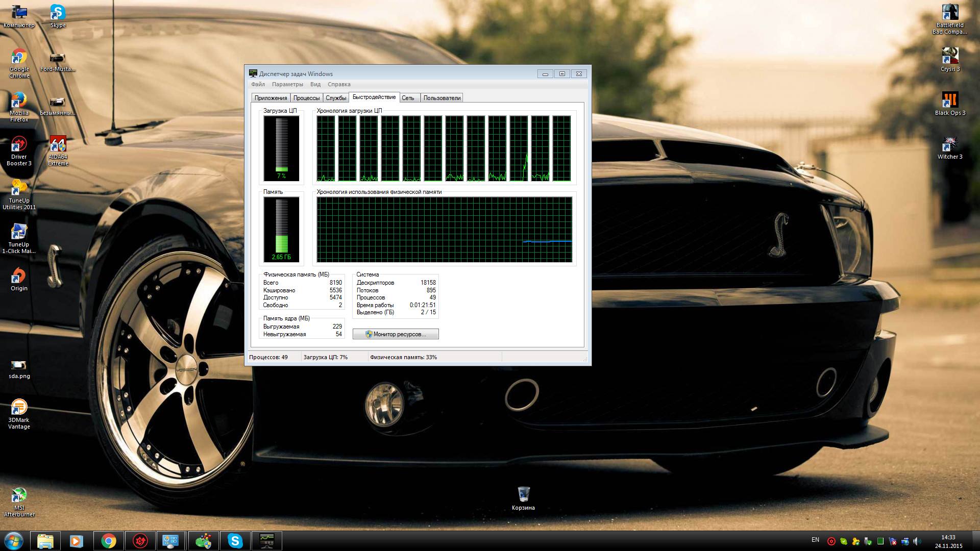Open the Resource Monitor (Монитор ресурсов)

[396, 334]
